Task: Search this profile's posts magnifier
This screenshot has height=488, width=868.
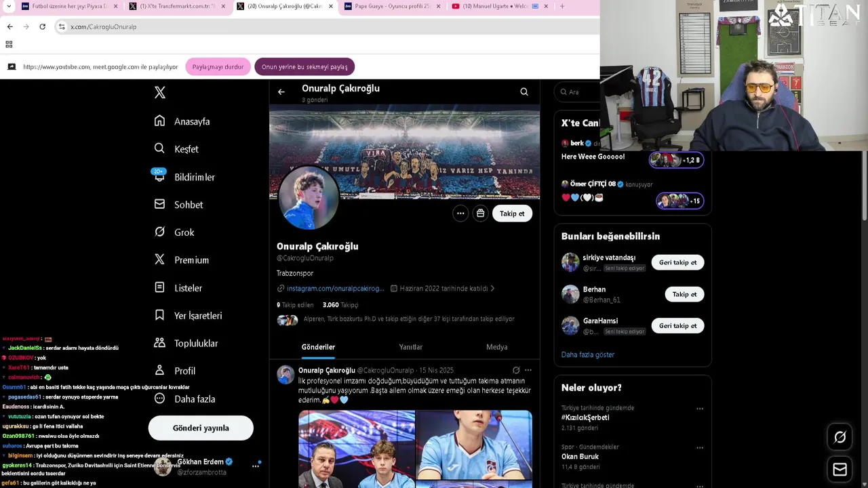Action: point(524,92)
